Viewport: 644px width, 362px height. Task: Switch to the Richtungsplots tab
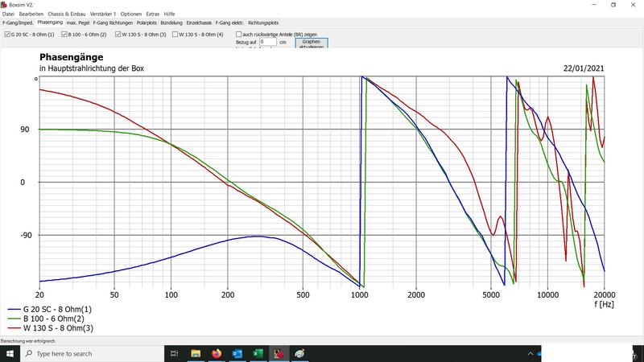[263, 23]
